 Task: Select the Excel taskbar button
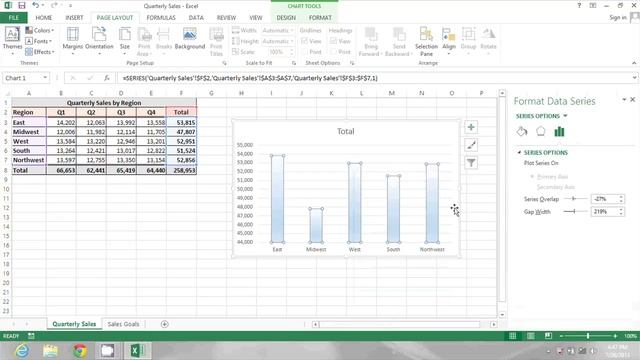pos(138,351)
